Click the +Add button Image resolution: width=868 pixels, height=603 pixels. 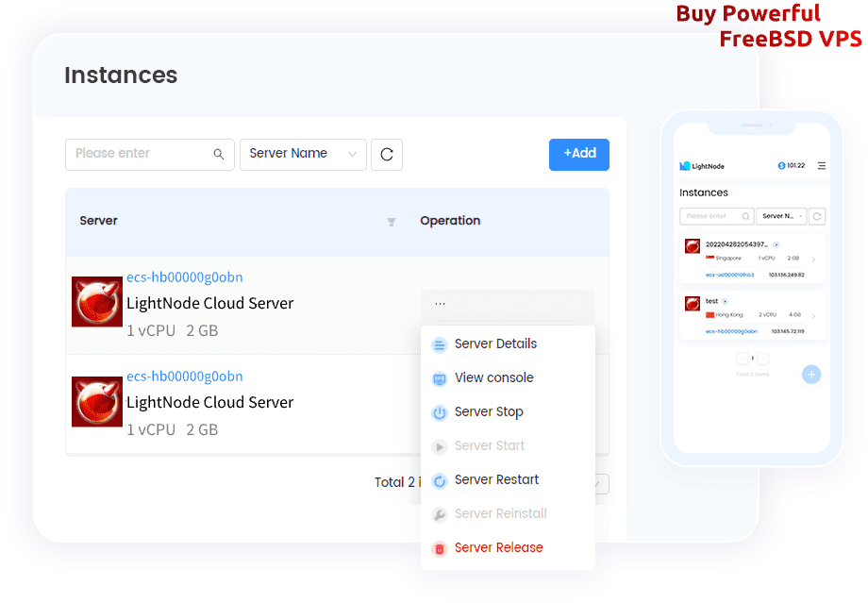tap(578, 154)
